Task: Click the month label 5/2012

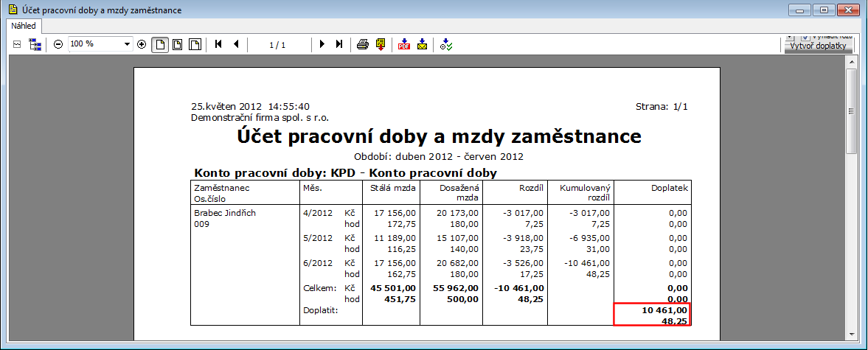Action: [x=318, y=238]
